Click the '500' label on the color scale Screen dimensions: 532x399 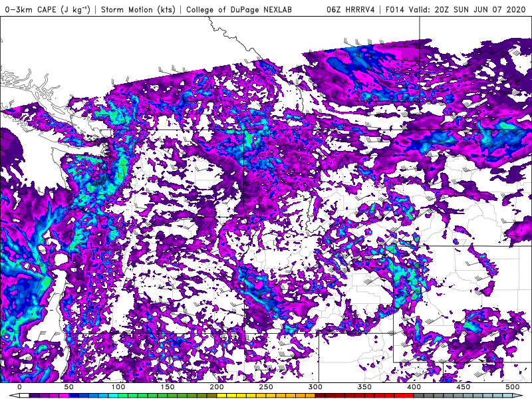[512, 387]
